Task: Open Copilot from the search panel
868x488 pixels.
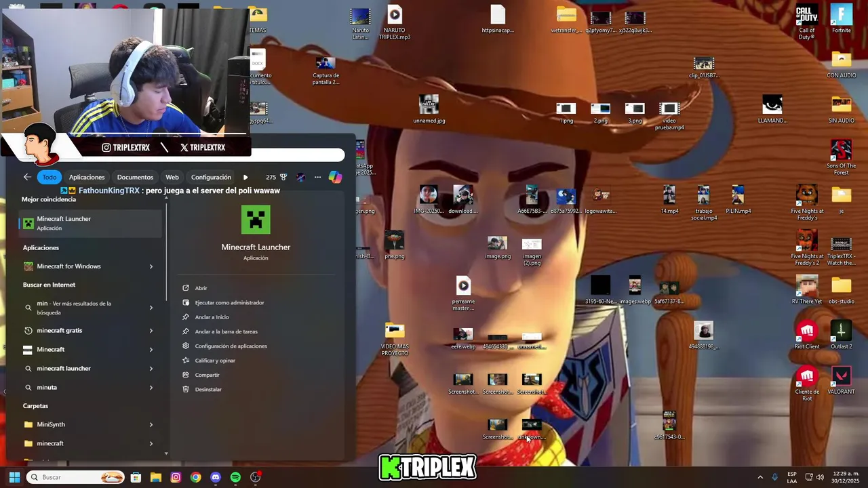Action: [x=335, y=177]
